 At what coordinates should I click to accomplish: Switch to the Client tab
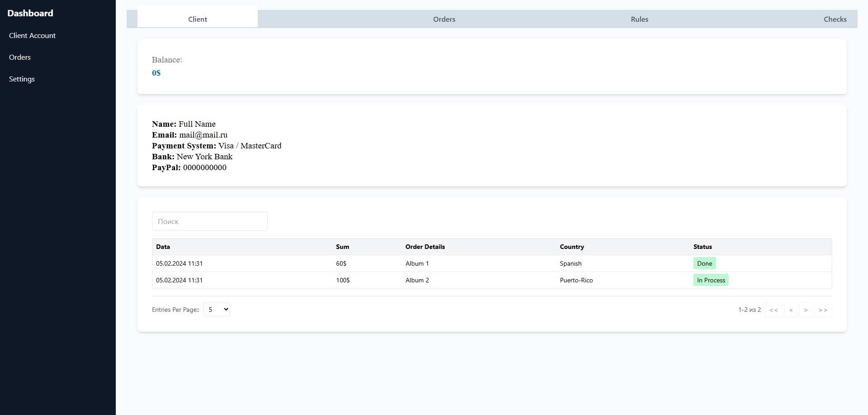pos(198,19)
